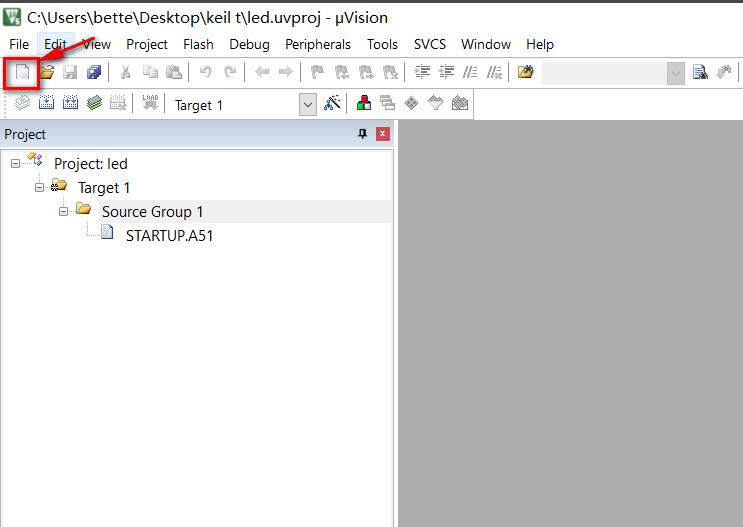Click the Open file folder icon
743x527 pixels.
(x=46, y=72)
